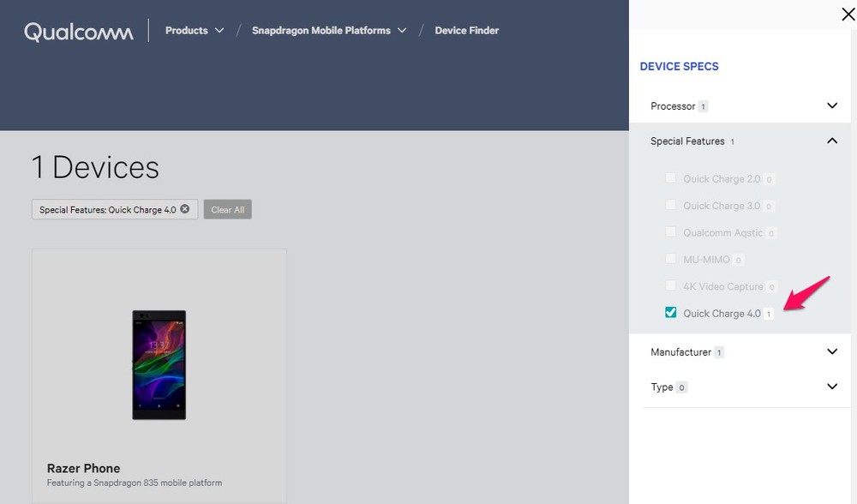Viewport: 857px width, 504px height.
Task: Check the Qualcomm Aqstic checkbox
Action: tap(671, 231)
